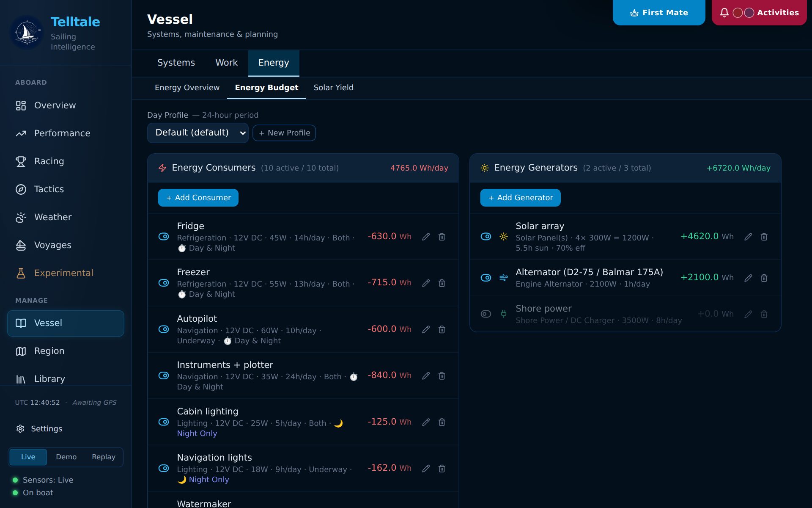
Task: Delete the Navigation lights consumer
Action: tap(442, 468)
